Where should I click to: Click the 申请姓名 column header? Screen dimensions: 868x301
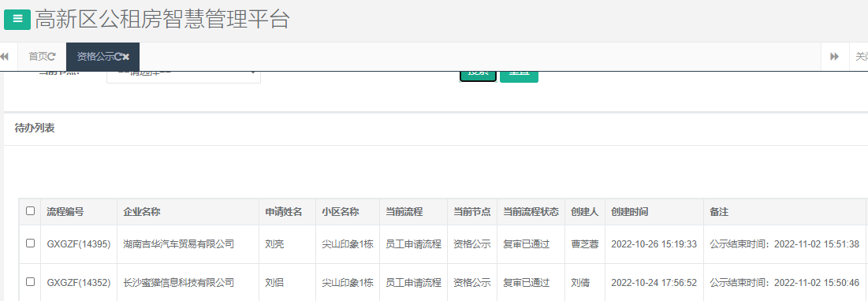tap(284, 212)
